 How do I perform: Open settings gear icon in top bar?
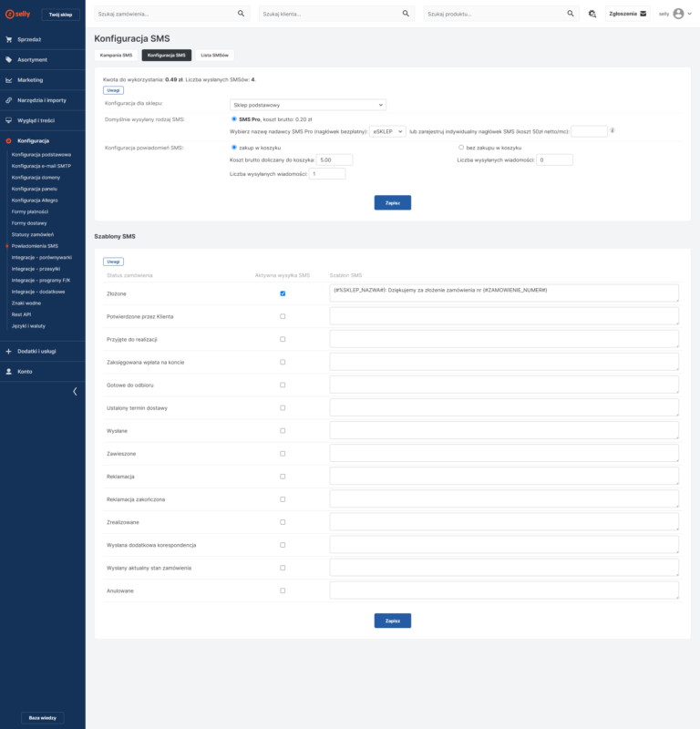click(x=592, y=14)
